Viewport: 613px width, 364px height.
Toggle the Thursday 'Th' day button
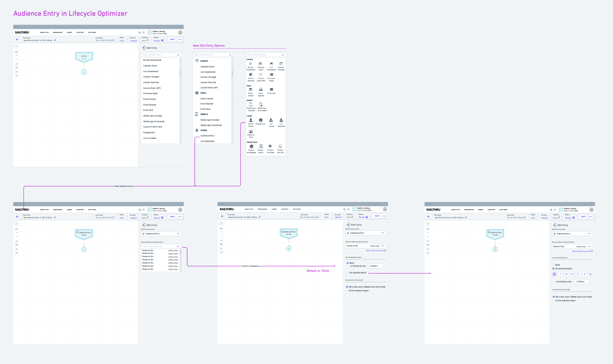pos(572,274)
